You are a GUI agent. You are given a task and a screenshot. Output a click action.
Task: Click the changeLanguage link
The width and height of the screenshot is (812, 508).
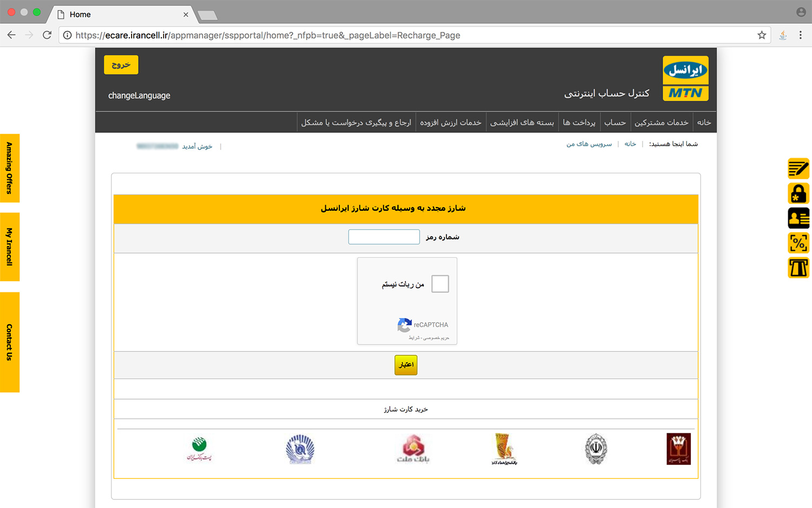139,95
